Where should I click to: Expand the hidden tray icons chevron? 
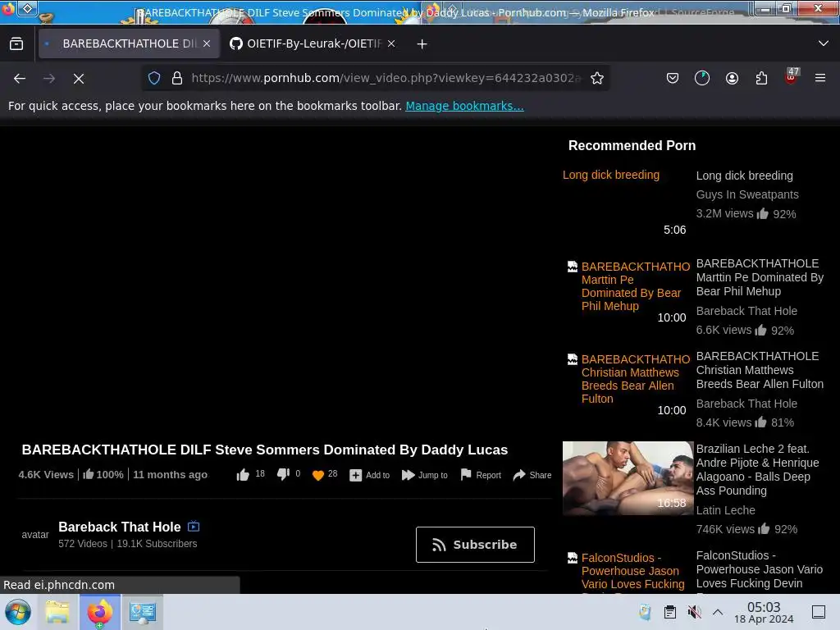point(718,612)
